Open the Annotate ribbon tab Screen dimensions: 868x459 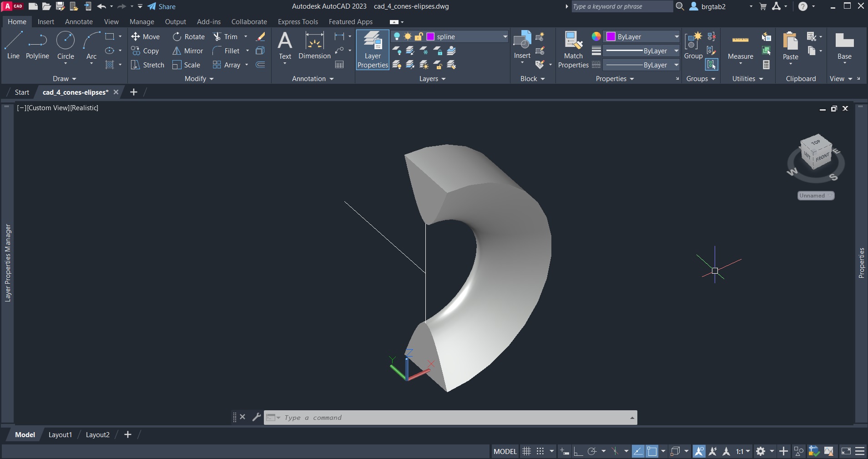click(x=79, y=21)
